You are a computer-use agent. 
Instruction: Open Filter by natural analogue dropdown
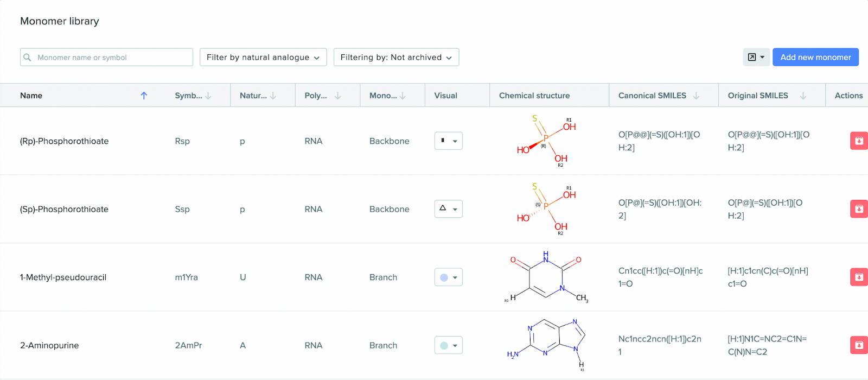tap(263, 57)
